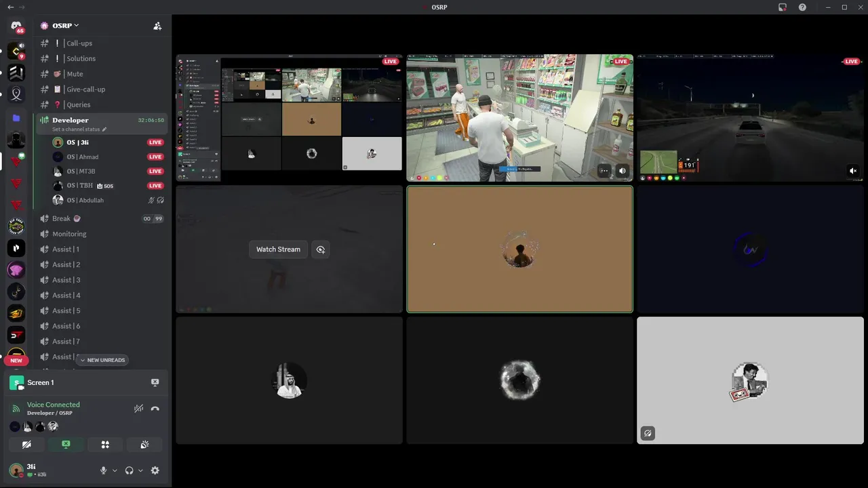The width and height of the screenshot is (868, 488).
Task: Toggle noise suppression icon in voice panel
Action: click(138, 408)
